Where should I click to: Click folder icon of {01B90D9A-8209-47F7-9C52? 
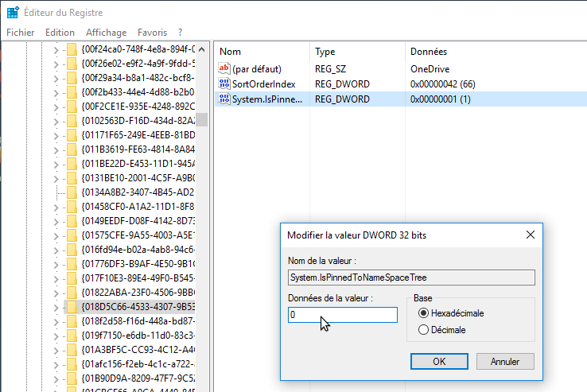pyautogui.click(x=72, y=378)
